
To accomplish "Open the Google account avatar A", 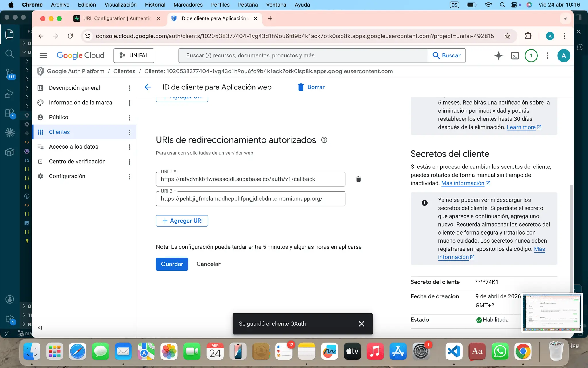I will pyautogui.click(x=564, y=55).
